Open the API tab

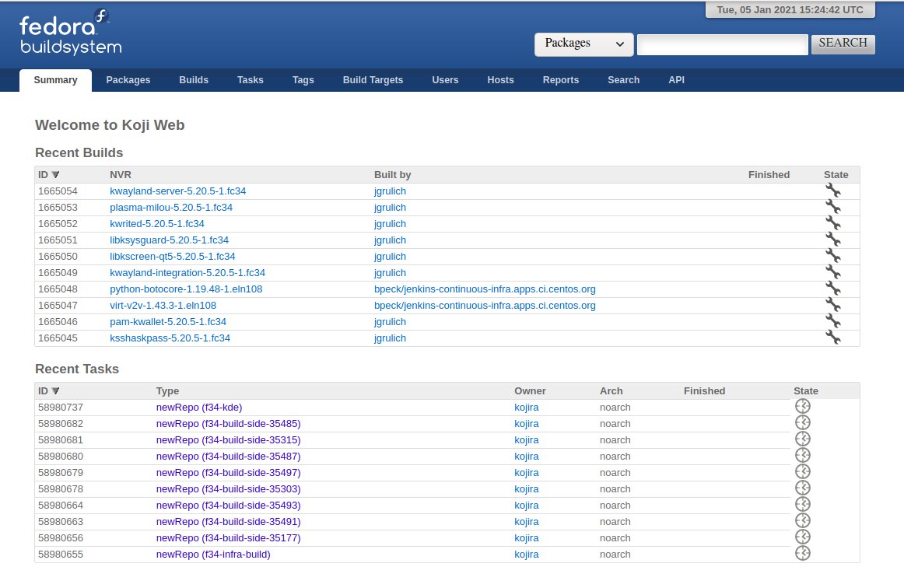pos(676,80)
